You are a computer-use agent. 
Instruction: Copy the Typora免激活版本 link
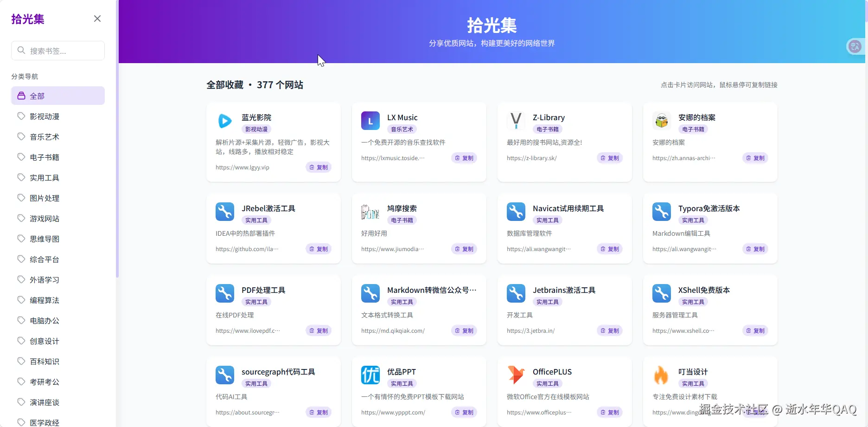click(755, 249)
